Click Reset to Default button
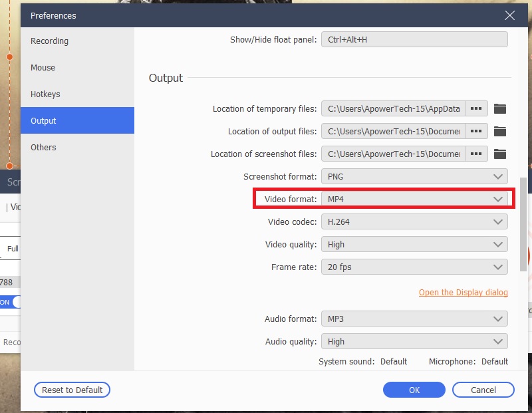 (72, 390)
